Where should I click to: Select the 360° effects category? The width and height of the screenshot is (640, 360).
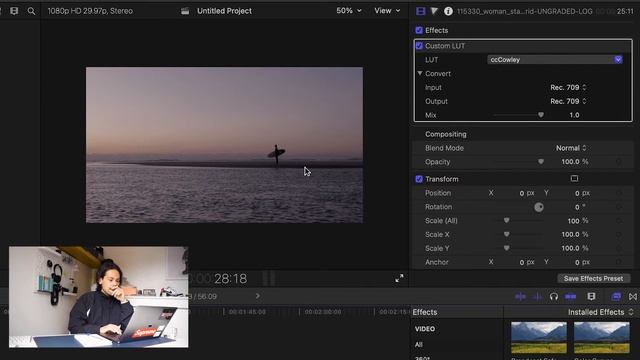coord(422,358)
